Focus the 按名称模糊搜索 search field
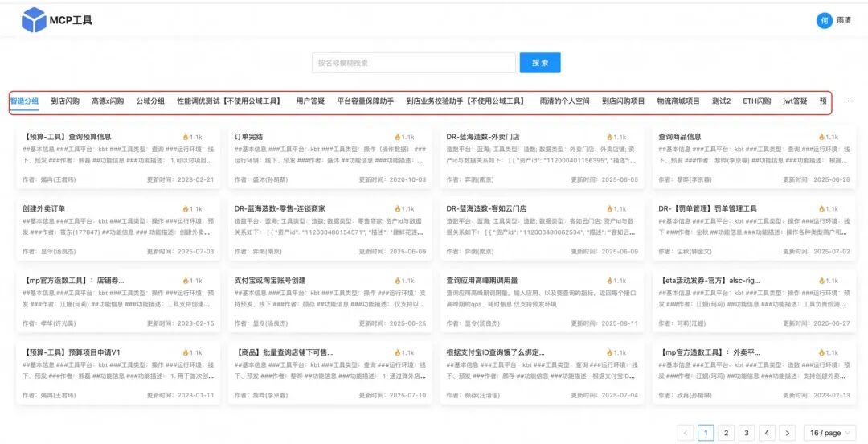The height and width of the screenshot is (444, 868). pyautogui.click(x=413, y=63)
